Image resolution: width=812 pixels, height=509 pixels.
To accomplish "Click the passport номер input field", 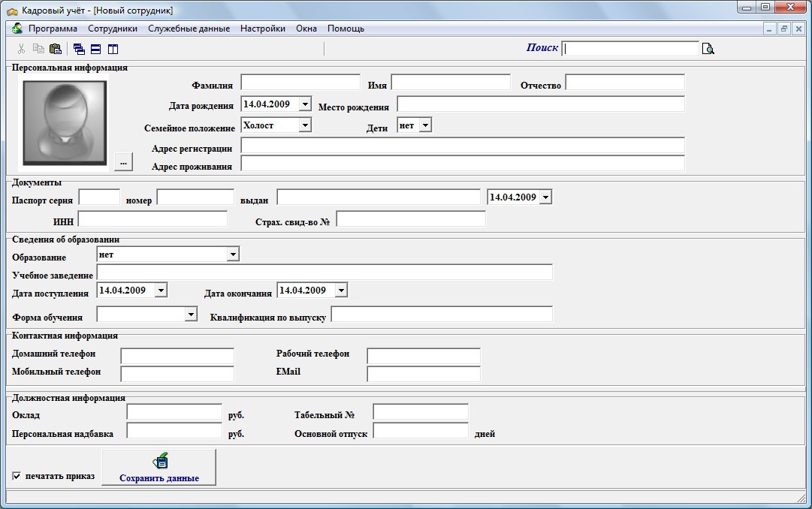I will pyautogui.click(x=195, y=197).
